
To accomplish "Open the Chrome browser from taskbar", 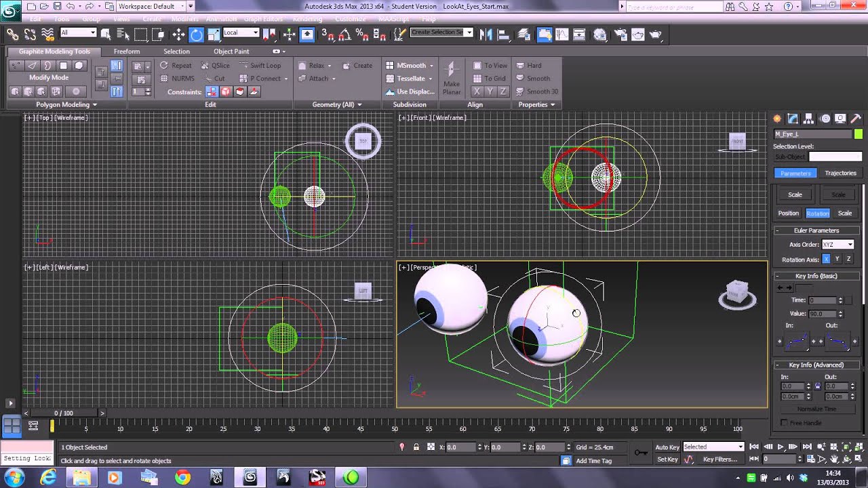I will (x=182, y=478).
